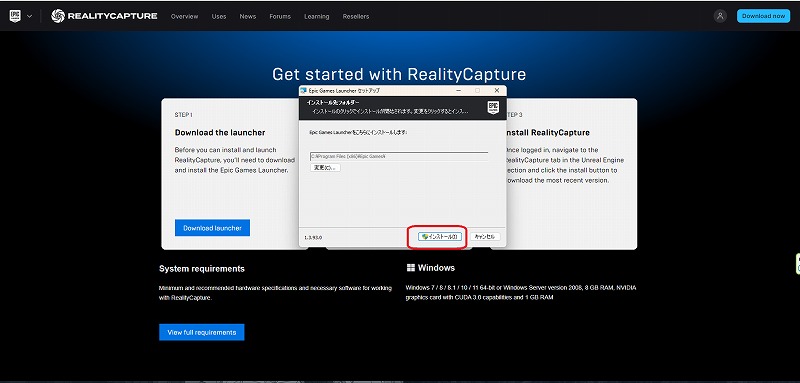This screenshot has width=800, height=383.
Task: Click the Download launcher button
Action: coord(212,228)
